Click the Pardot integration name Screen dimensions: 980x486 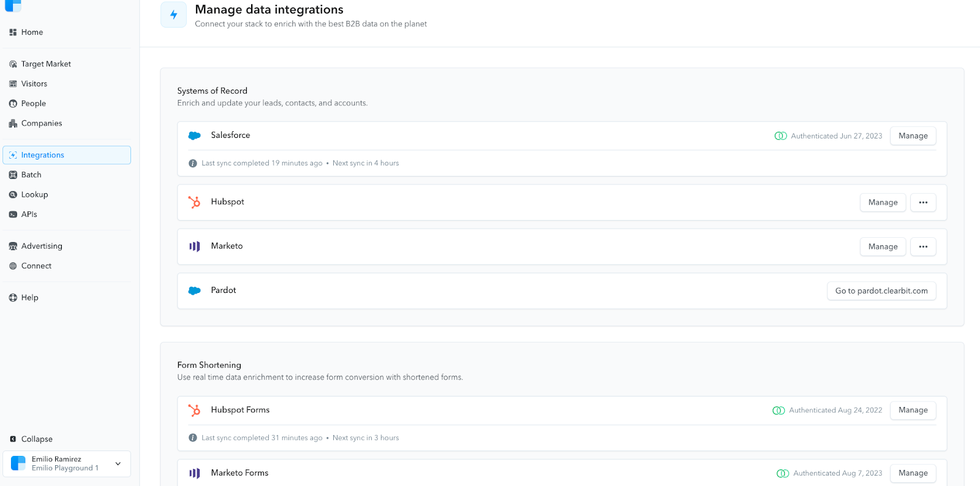click(x=224, y=290)
